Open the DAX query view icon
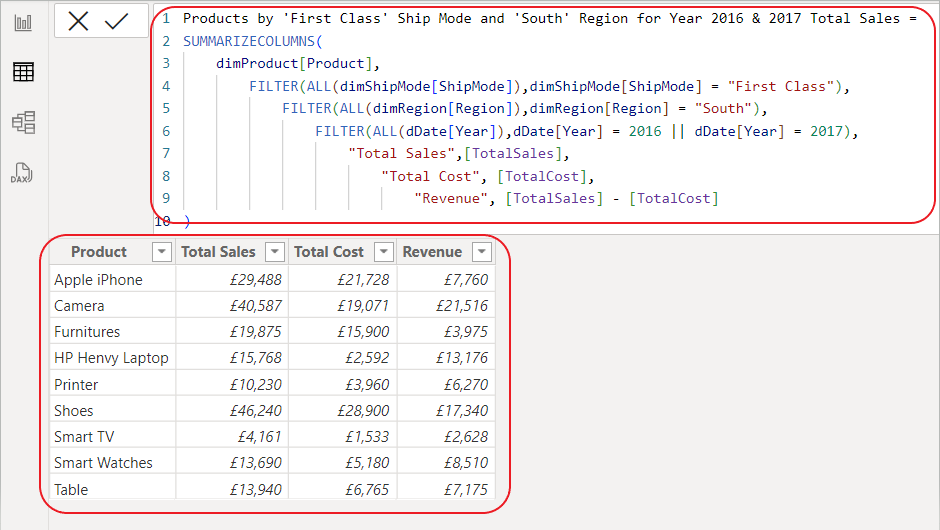This screenshot has height=530, width=940. click(22, 173)
